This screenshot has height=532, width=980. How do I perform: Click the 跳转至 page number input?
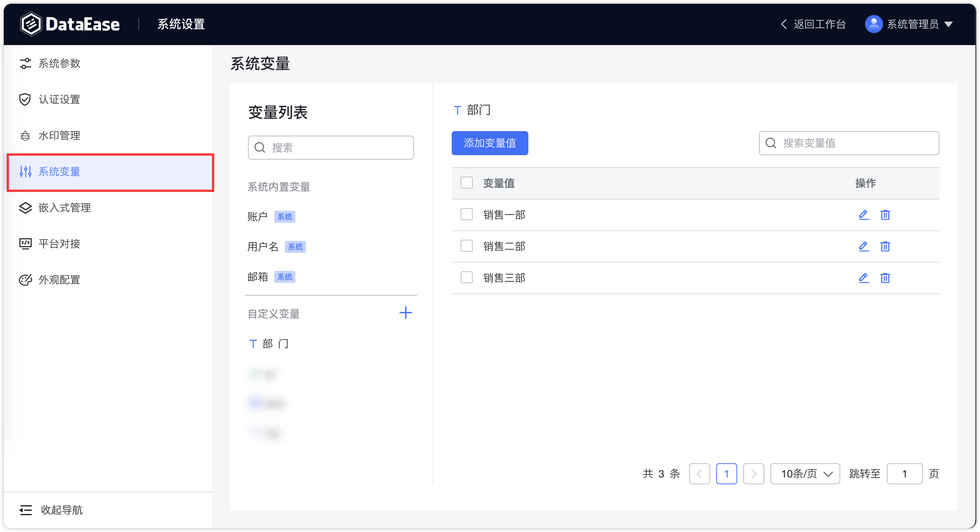click(904, 474)
